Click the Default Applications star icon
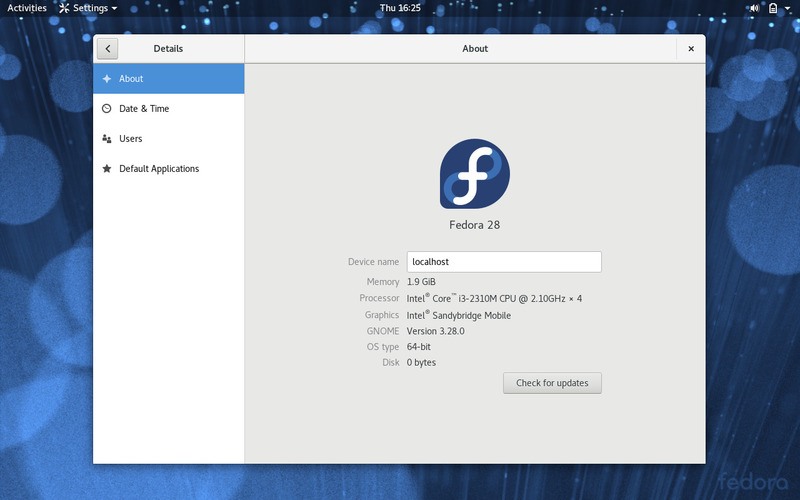Screen dimensions: 800x500 click(107, 169)
